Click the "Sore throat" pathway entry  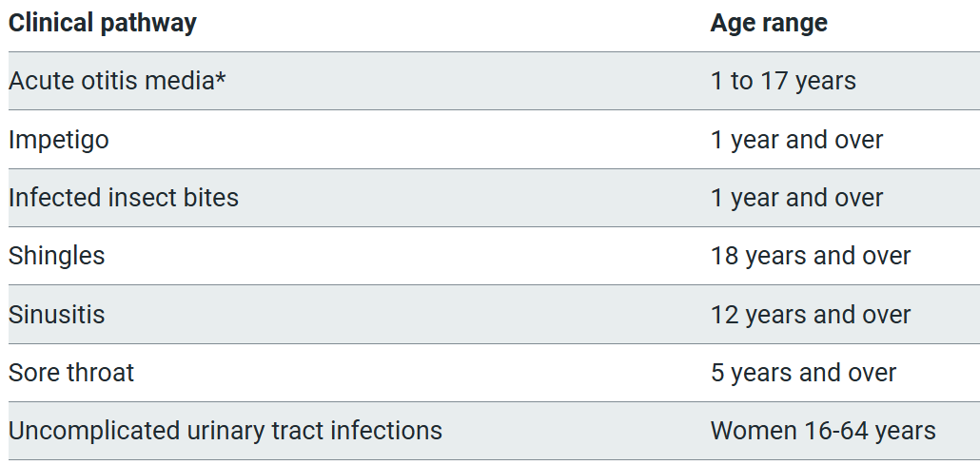(x=71, y=373)
